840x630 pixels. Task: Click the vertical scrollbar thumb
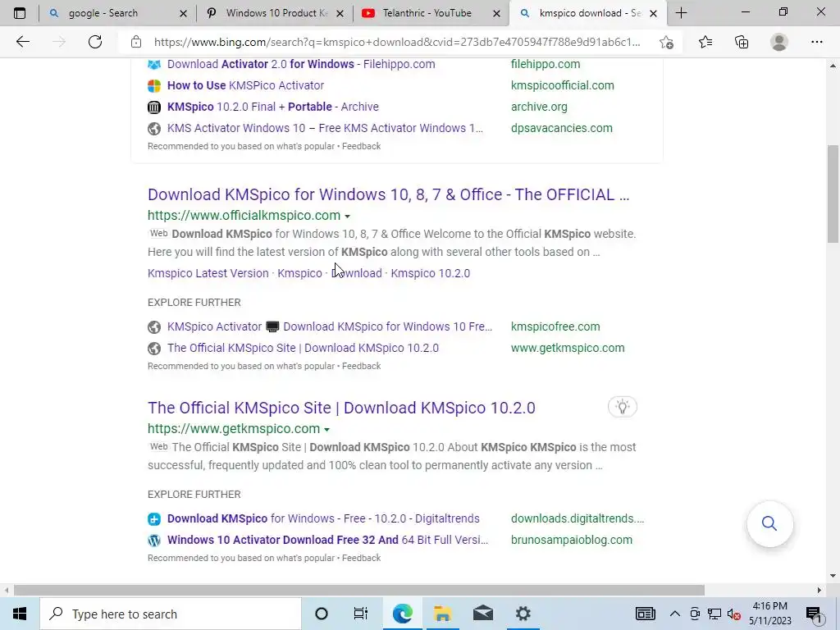[833, 194]
